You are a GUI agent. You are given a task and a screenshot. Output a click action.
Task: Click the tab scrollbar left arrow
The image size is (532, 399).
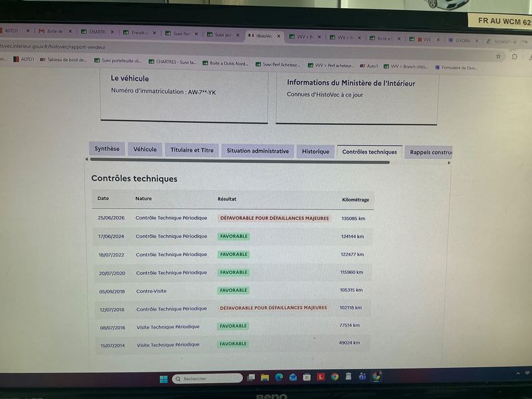coord(87,159)
